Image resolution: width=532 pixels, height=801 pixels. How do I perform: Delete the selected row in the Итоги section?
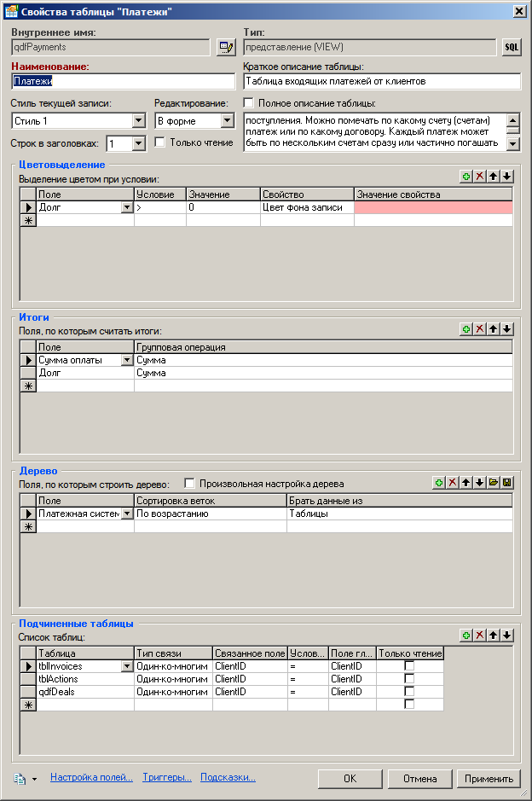pos(479,328)
